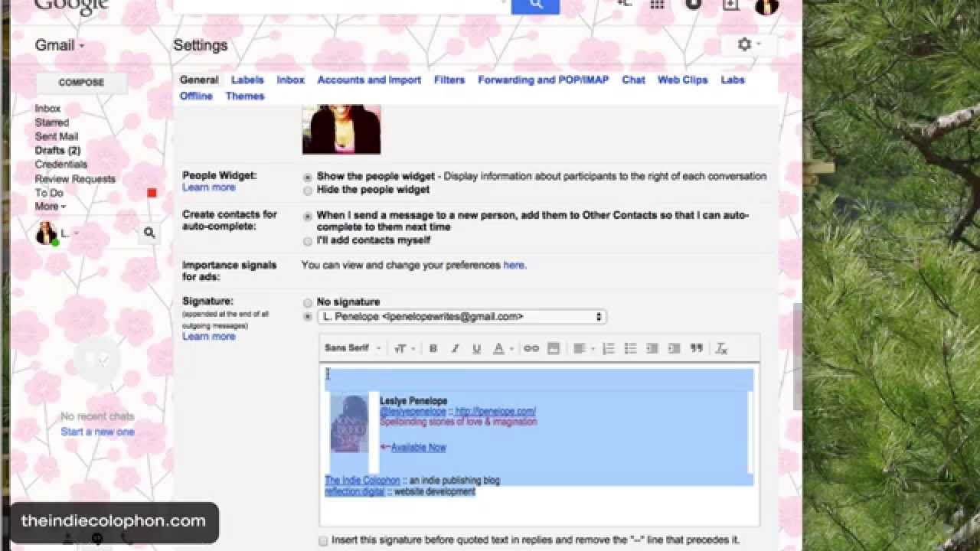Expand the More labels list
The width and height of the screenshot is (980, 551).
coord(50,207)
